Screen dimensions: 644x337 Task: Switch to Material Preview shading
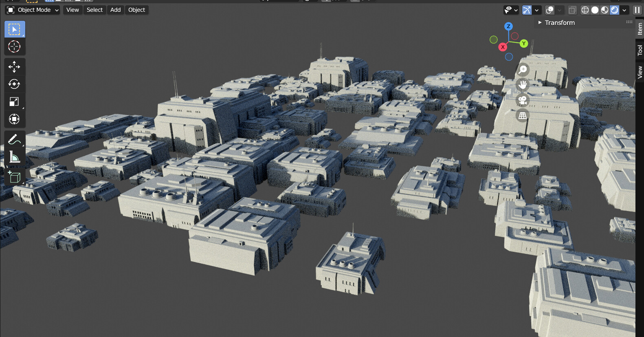coord(604,10)
